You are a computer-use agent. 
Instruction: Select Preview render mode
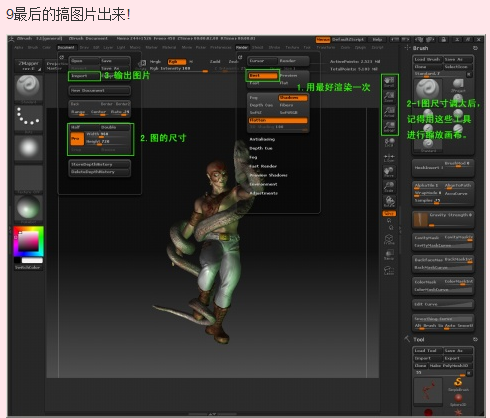[x=293, y=76]
